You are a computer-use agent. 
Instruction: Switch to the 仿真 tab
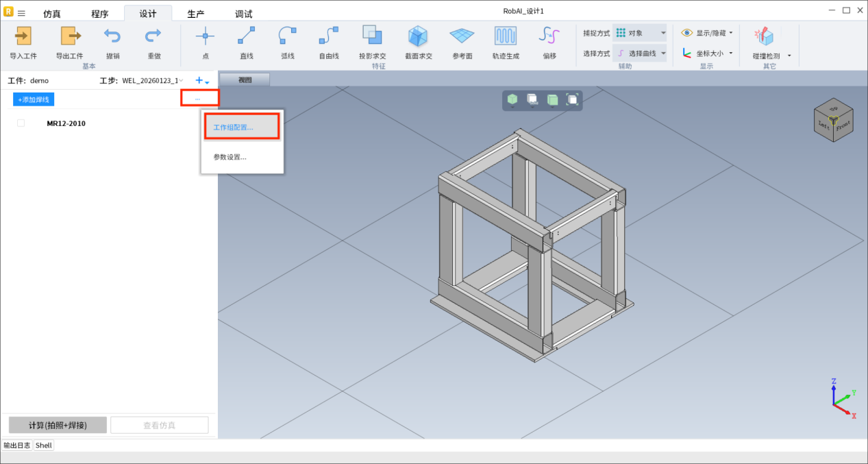52,14
